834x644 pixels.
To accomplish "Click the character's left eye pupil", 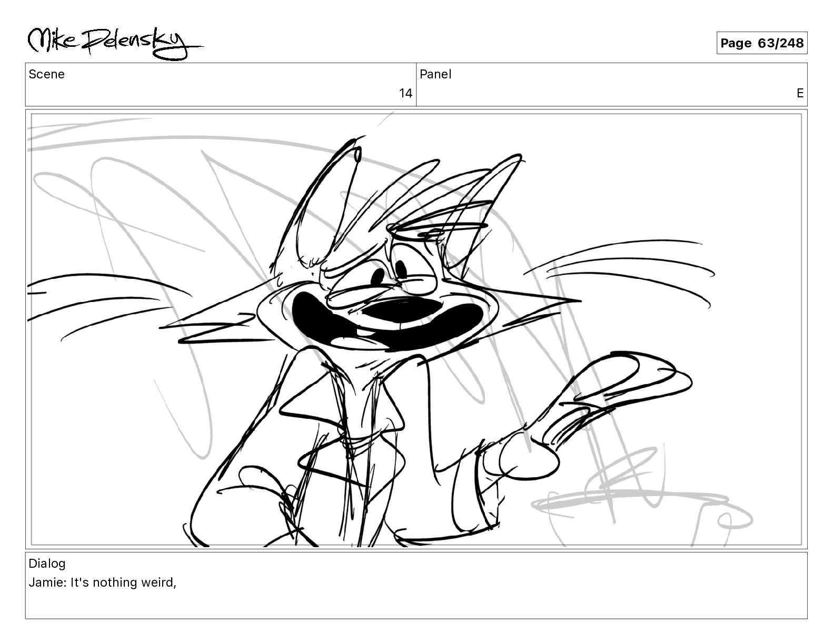I will tap(378, 277).
